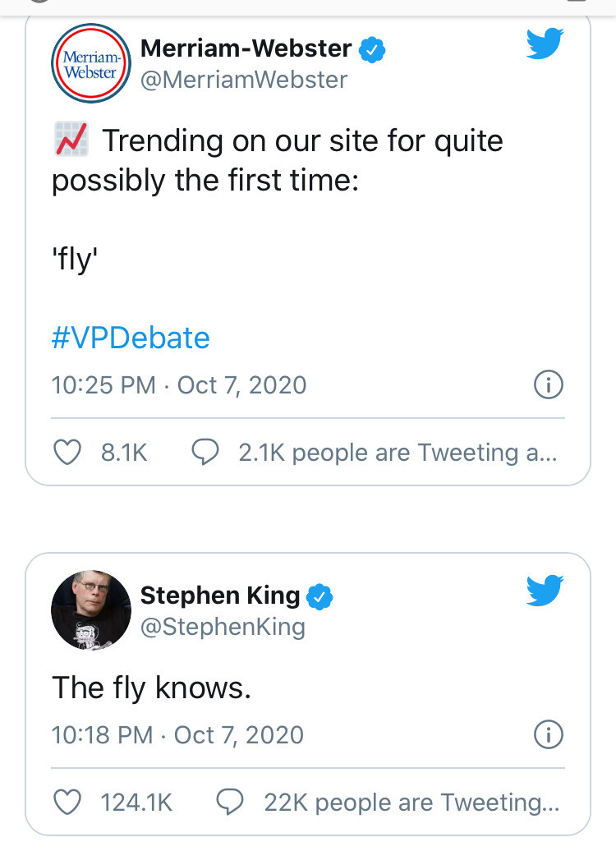View 2.1K people are Tweeting link
This screenshot has height=851, width=616.
point(398,453)
